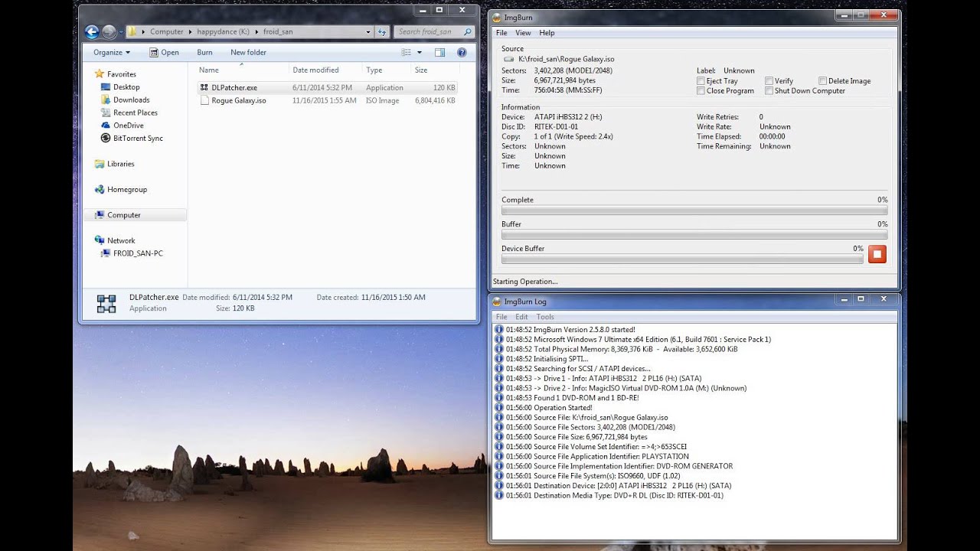Select the 'Destination Media Type: DVD+R DL' log line

pyautogui.click(x=614, y=496)
